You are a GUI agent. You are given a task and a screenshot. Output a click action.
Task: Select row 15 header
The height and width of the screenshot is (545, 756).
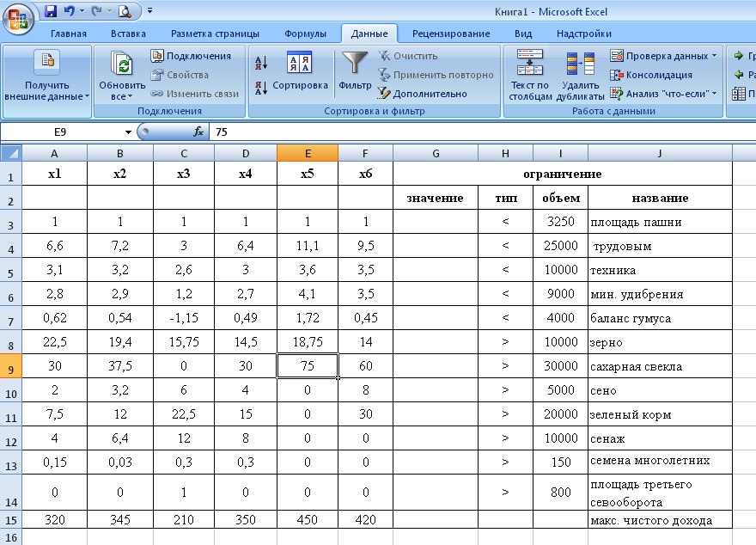11,519
